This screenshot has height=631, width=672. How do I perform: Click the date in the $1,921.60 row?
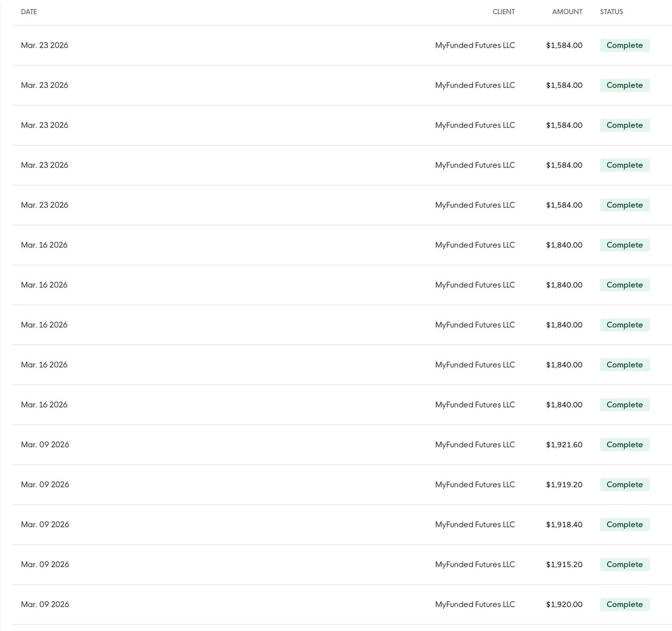click(45, 445)
